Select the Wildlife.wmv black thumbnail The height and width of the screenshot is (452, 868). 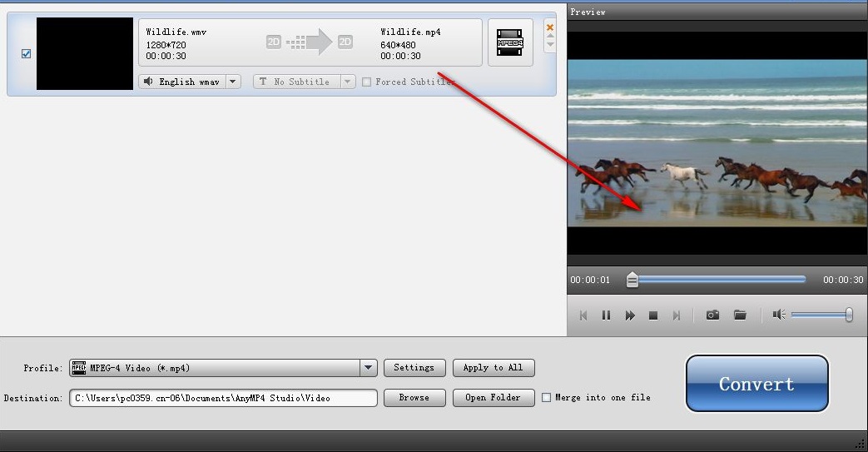(x=85, y=54)
